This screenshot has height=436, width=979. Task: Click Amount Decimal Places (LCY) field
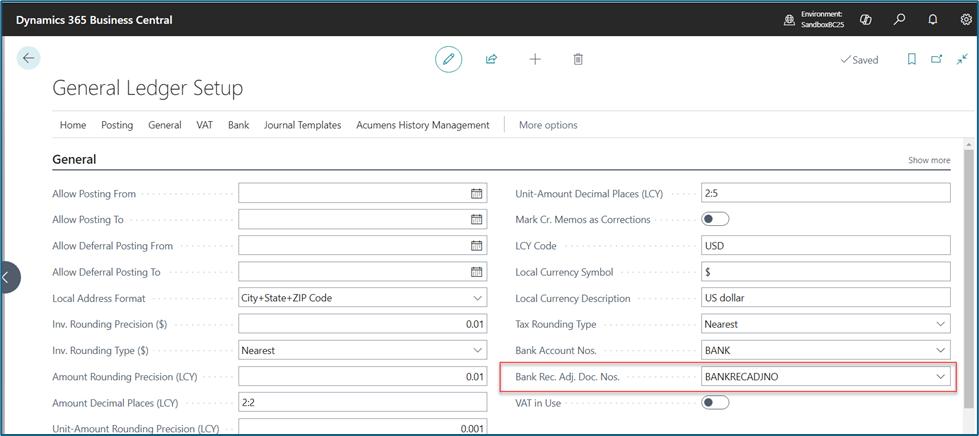(x=363, y=403)
